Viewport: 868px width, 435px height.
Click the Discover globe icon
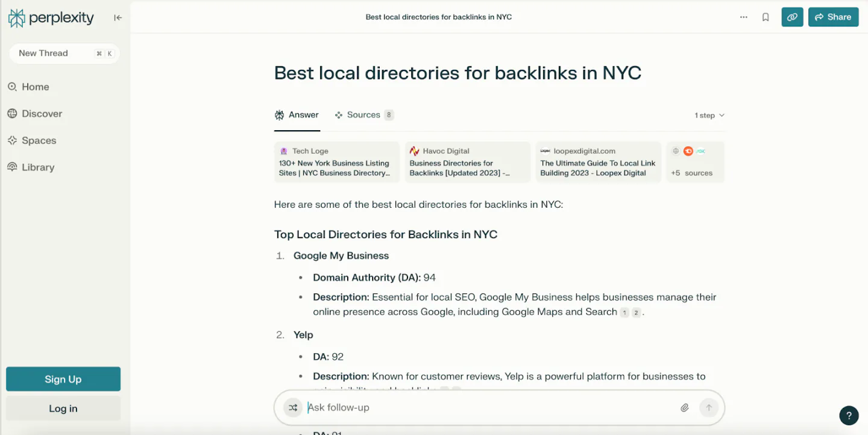pos(12,113)
